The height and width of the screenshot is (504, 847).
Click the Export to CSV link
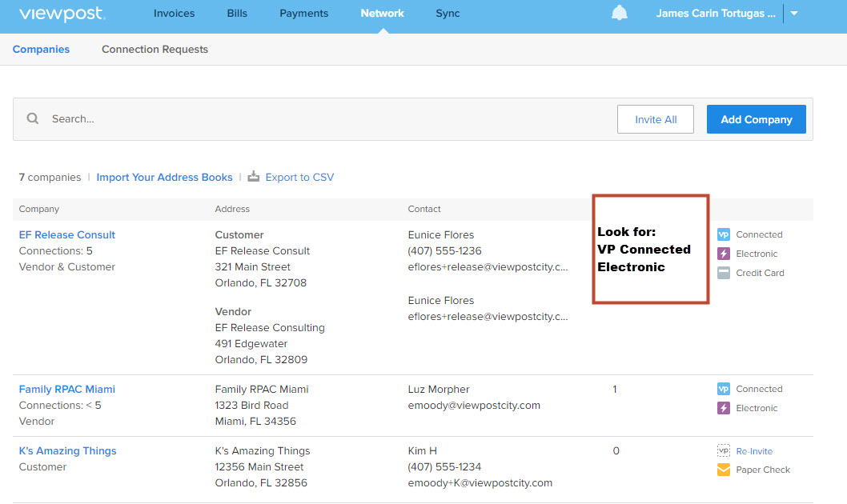pos(299,177)
